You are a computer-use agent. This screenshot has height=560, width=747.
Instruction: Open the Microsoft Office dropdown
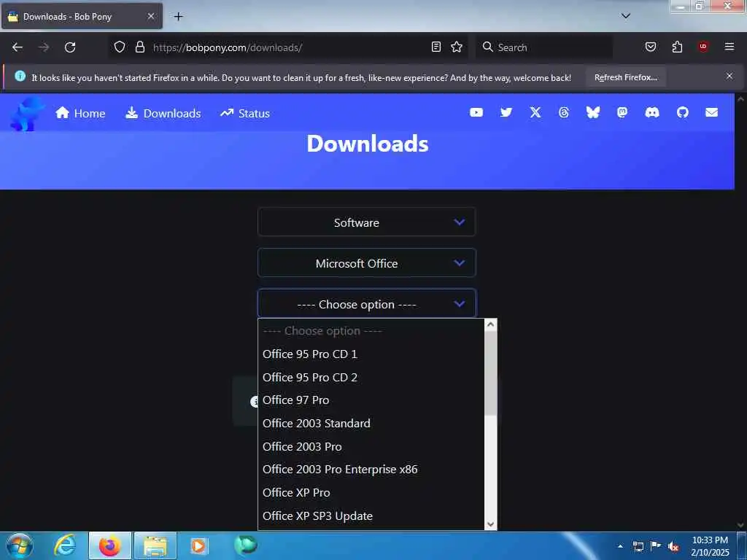click(x=367, y=262)
